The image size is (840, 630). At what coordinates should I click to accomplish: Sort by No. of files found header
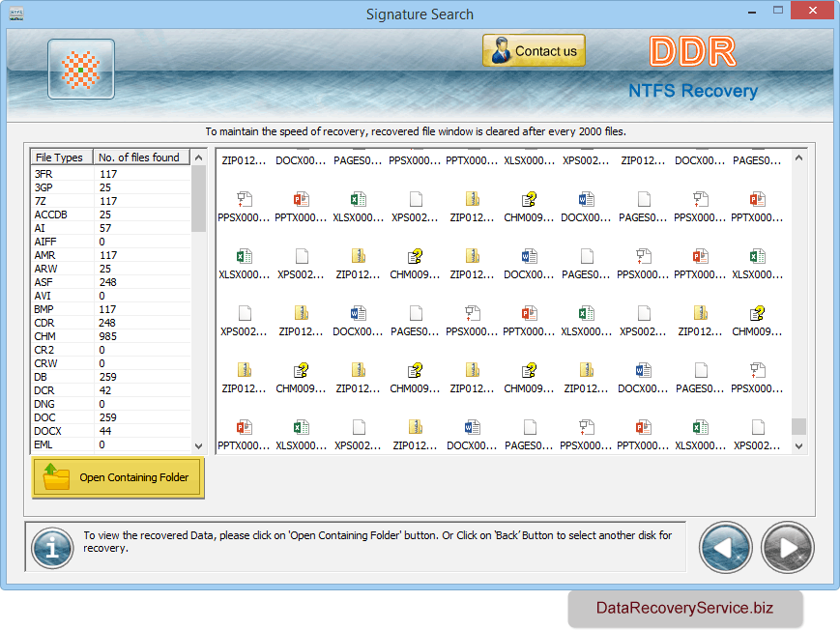pyautogui.click(x=141, y=157)
